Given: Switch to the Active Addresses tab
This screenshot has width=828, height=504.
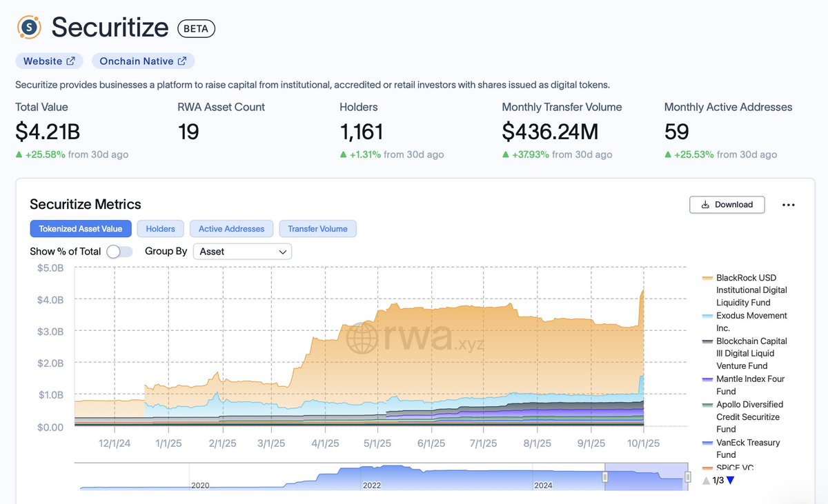Looking at the screenshot, I should pos(231,228).
